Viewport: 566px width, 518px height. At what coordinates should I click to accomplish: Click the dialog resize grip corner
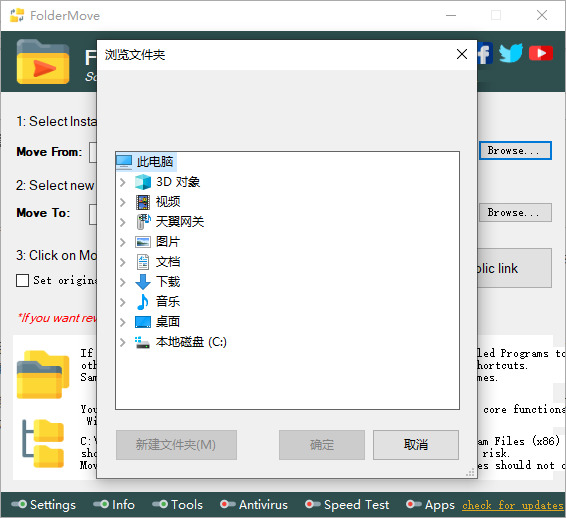click(470, 473)
